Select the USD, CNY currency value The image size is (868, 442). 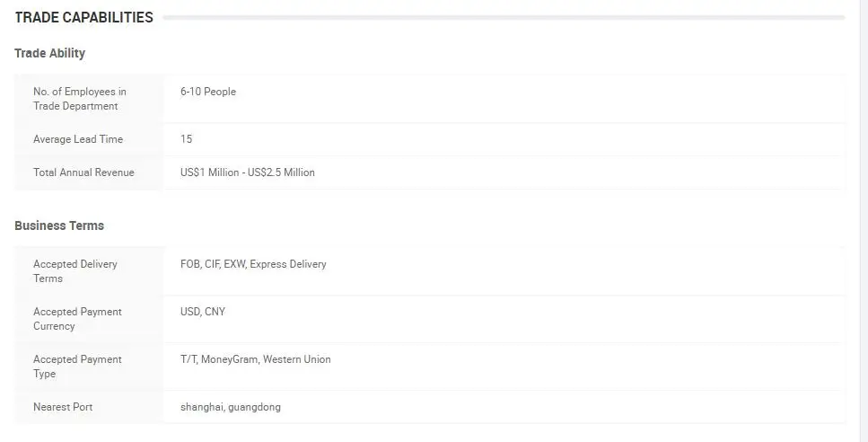203,312
